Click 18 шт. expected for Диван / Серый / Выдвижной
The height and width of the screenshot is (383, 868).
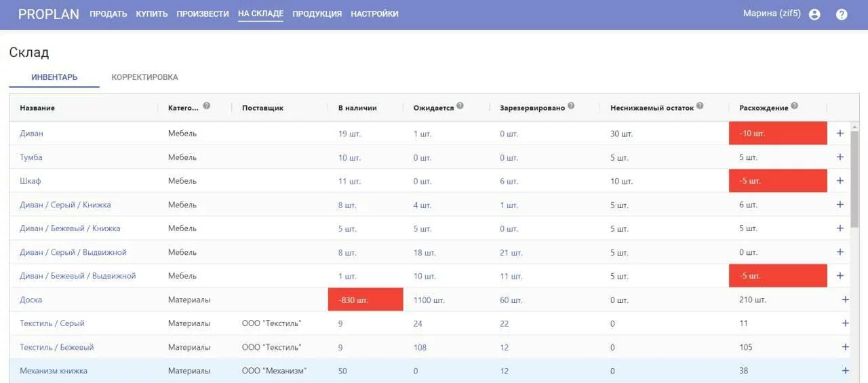coord(425,252)
